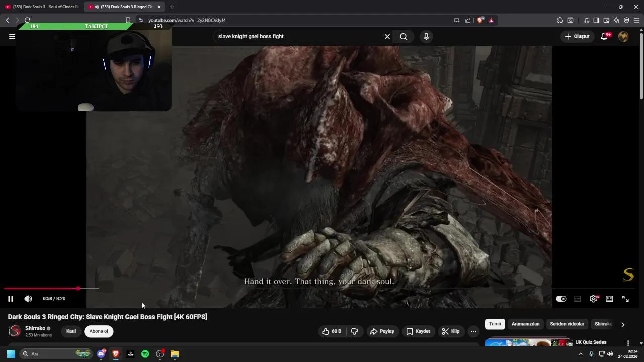Open options for UK Quiz Series item
Screen dimensions: 644x362
[628, 343]
